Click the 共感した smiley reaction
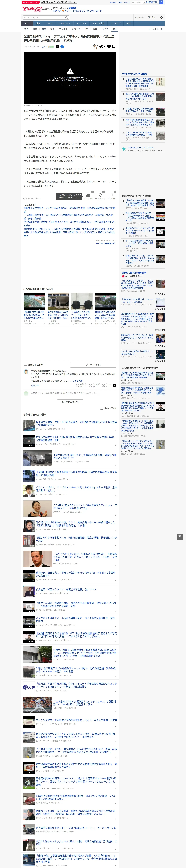Screen dimensions: 186x868 point(77,386)
